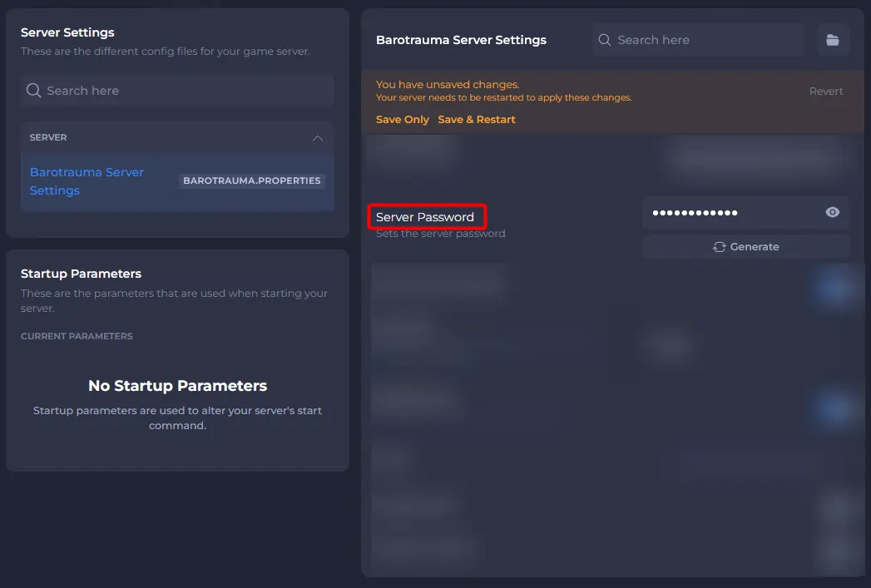The image size is (871, 588).
Task: Click the No Startup Parameters heading
Action: click(178, 385)
